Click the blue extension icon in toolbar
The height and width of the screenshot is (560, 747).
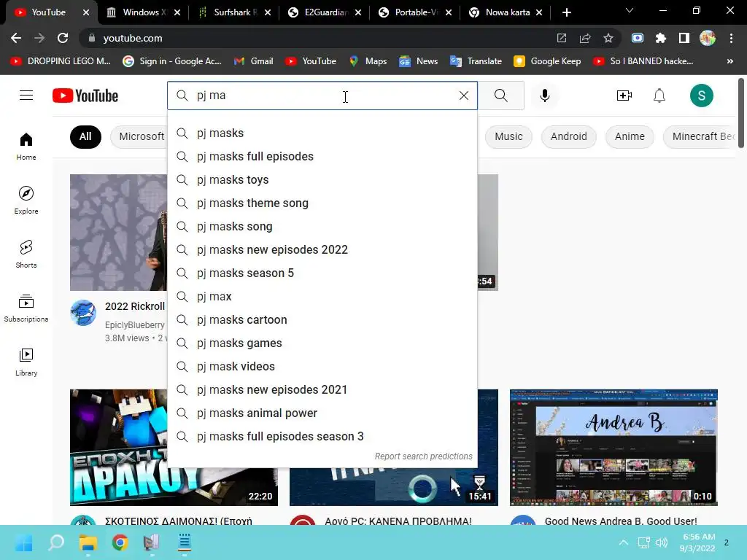click(637, 38)
